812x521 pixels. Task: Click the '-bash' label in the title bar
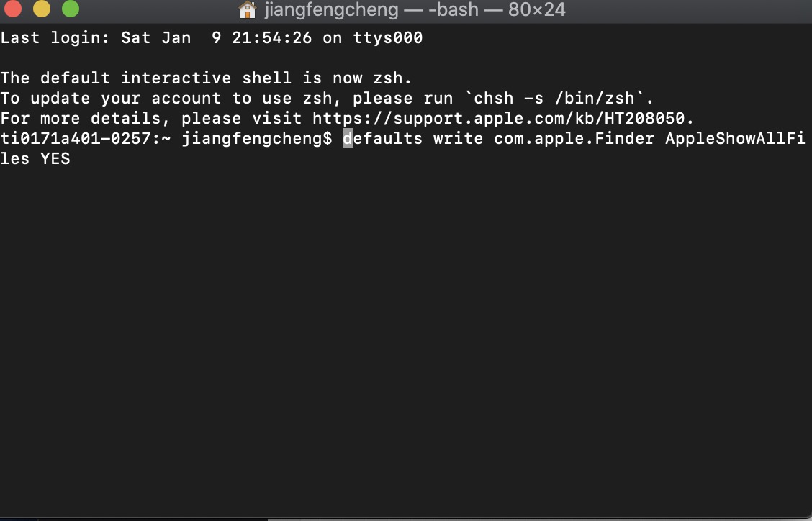[453, 9]
